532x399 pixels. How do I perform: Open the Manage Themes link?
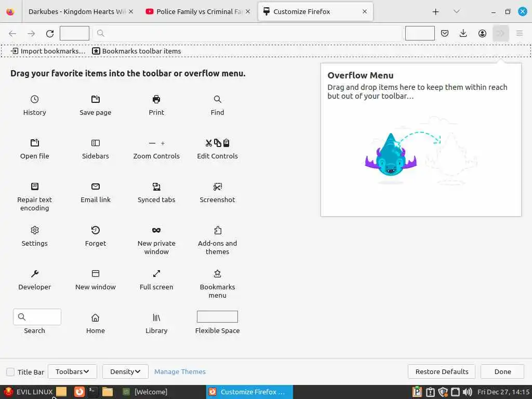point(180,371)
